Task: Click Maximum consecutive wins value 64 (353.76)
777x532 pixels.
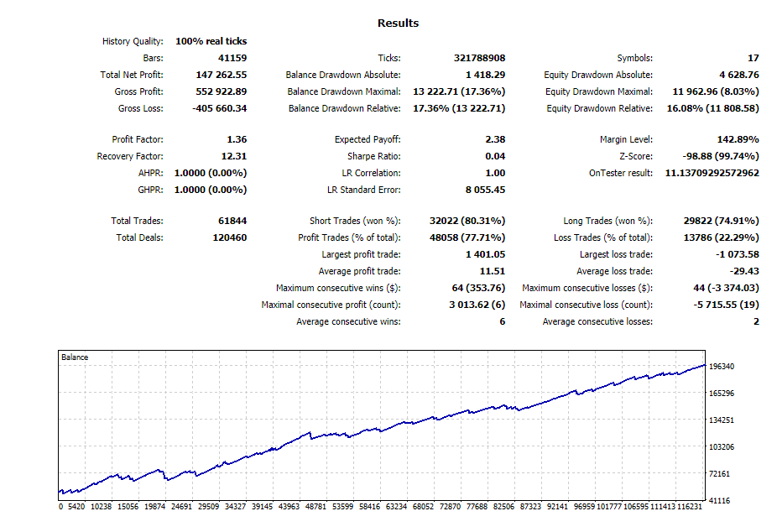Action: (478, 289)
